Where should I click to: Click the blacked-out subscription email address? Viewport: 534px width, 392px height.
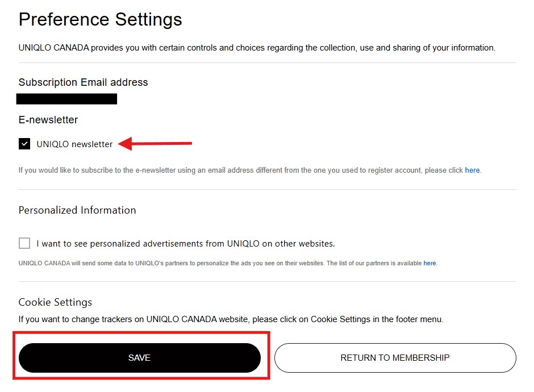point(66,99)
